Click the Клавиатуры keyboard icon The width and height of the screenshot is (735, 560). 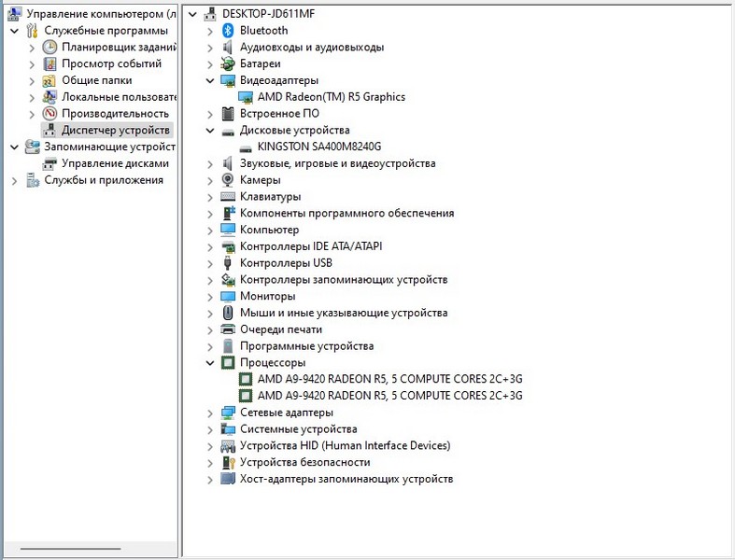click(228, 197)
